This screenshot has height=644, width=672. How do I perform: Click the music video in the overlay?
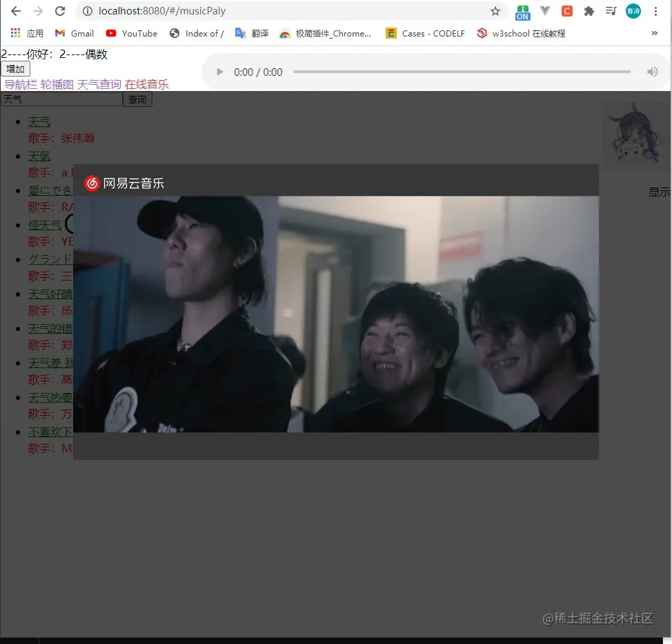click(336, 314)
